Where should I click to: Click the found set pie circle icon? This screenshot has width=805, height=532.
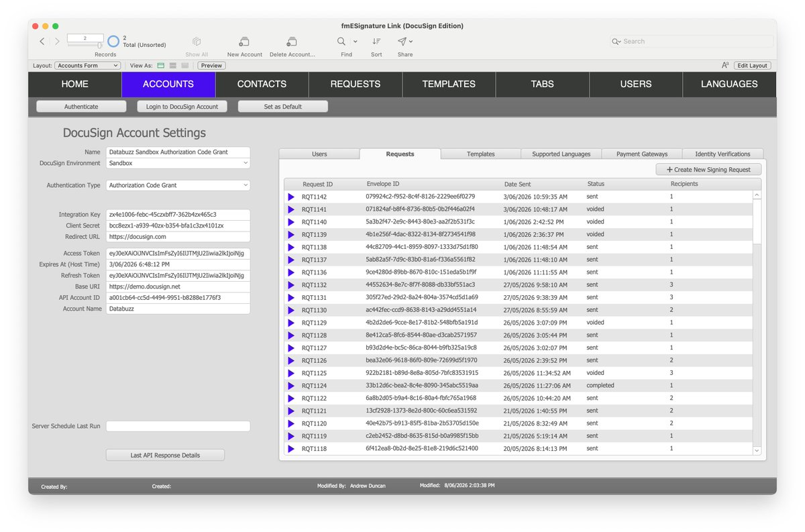113,42
